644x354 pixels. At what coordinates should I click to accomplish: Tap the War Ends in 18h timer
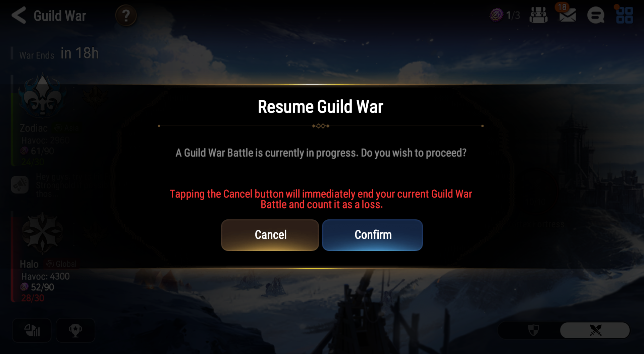pos(59,53)
